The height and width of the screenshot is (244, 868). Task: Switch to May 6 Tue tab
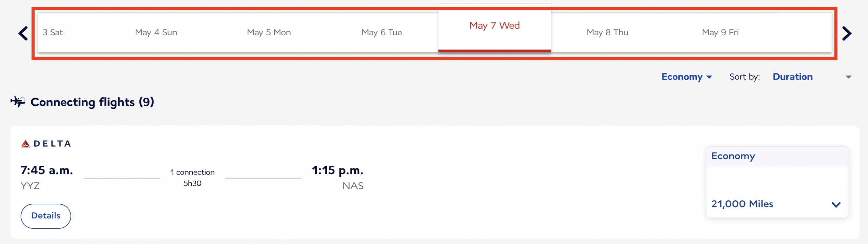pos(382,33)
